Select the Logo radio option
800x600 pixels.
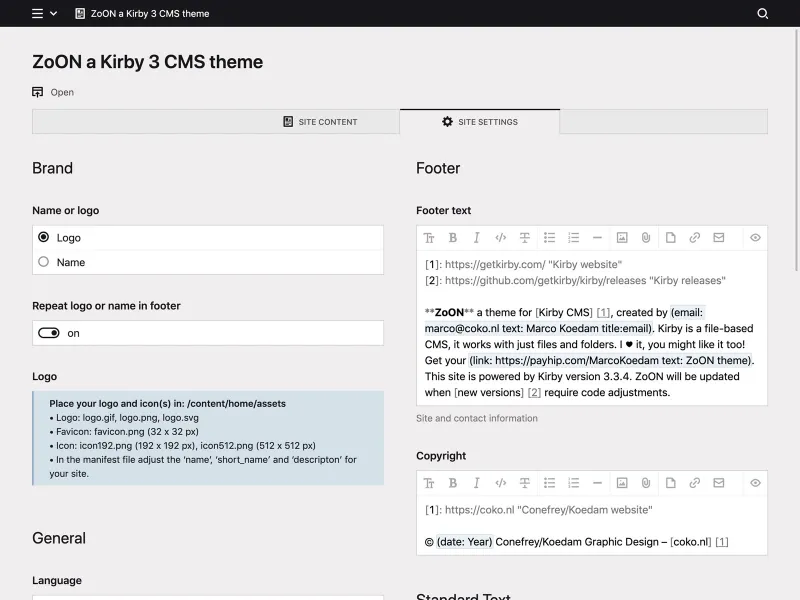[x=42, y=237]
